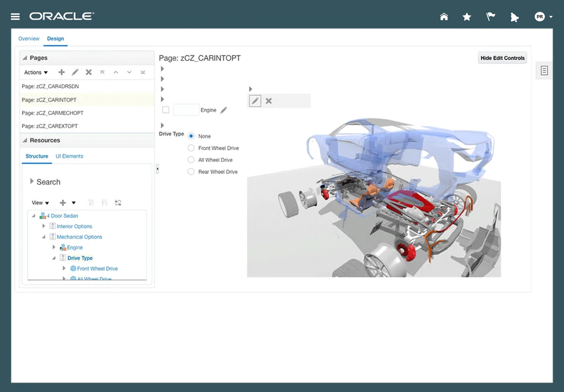The height and width of the screenshot is (392, 564).
Task: Open Notifications bell icon
Action: 514,17
